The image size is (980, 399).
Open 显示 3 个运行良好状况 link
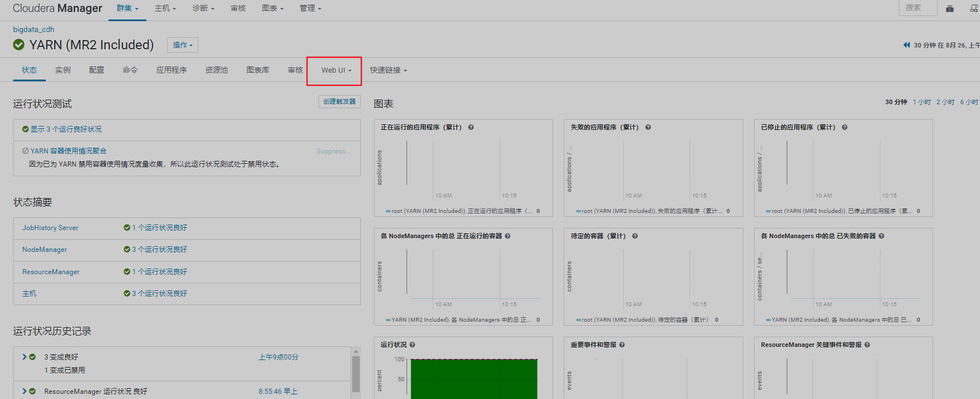66,129
